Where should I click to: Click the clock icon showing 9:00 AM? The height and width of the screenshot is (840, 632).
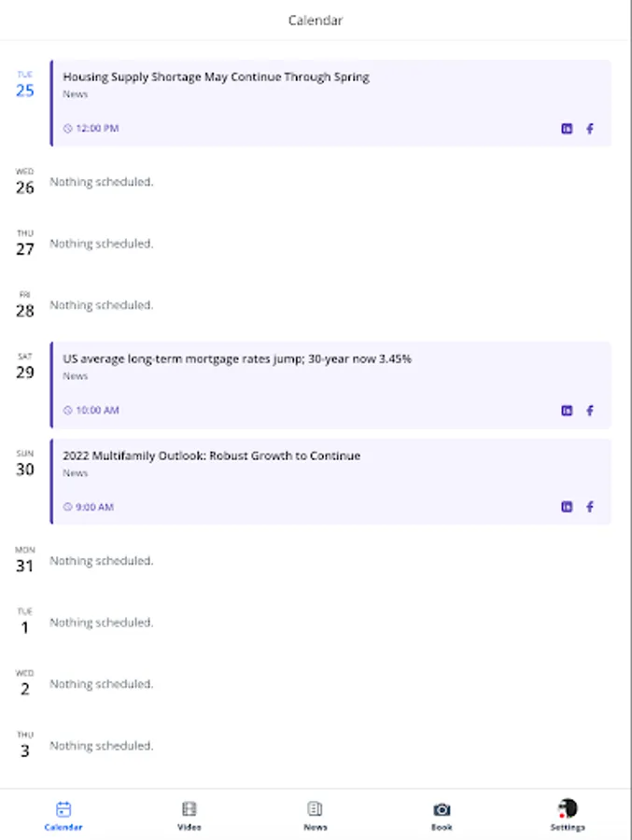pyautogui.click(x=65, y=507)
